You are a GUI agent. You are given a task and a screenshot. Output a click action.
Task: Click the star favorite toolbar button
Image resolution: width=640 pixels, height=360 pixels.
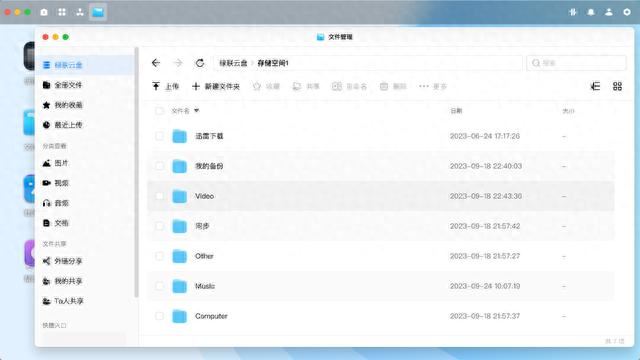coord(266,86)
